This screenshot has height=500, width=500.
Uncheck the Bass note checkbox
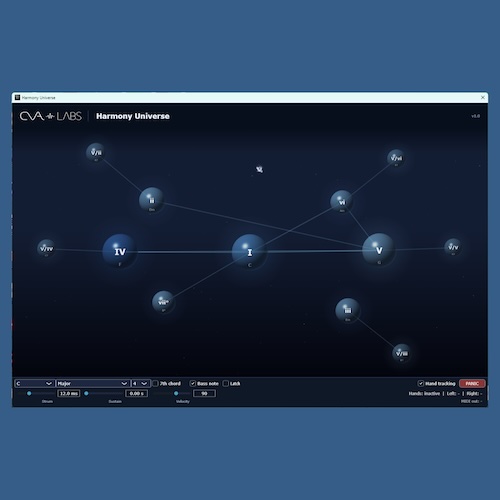192,383
